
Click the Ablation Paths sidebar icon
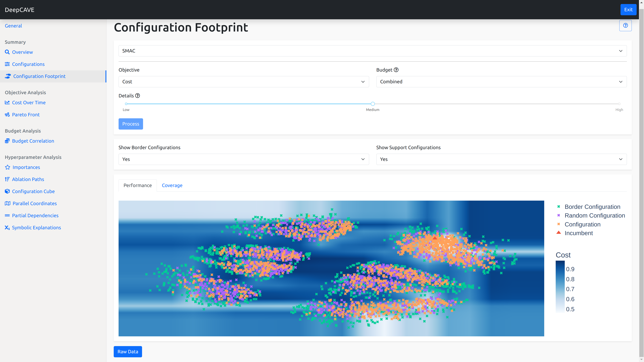(x=7, y=179)
